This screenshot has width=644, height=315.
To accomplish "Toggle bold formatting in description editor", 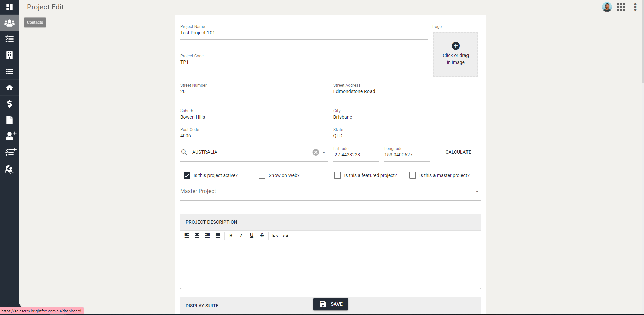I will point(231,235).
